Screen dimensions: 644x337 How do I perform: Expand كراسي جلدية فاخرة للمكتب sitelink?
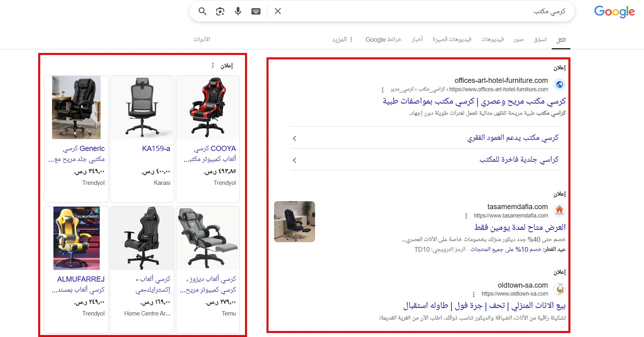[424, 160]
